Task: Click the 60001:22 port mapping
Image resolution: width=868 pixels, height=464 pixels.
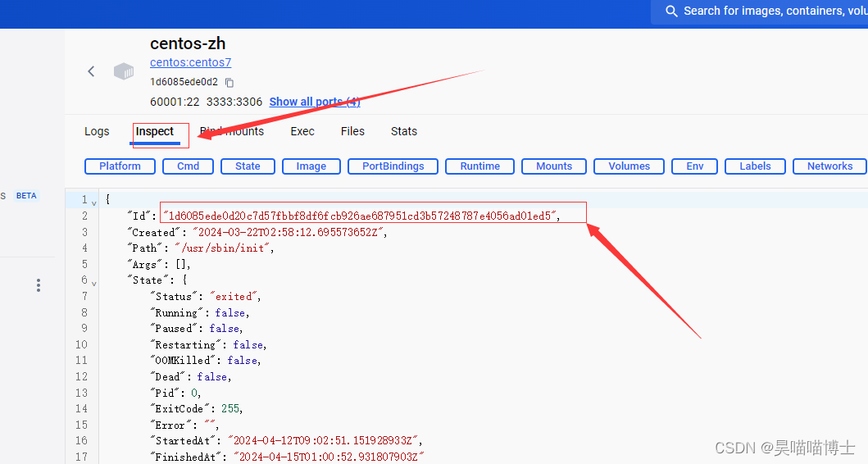Action: [x=175, y=102]
